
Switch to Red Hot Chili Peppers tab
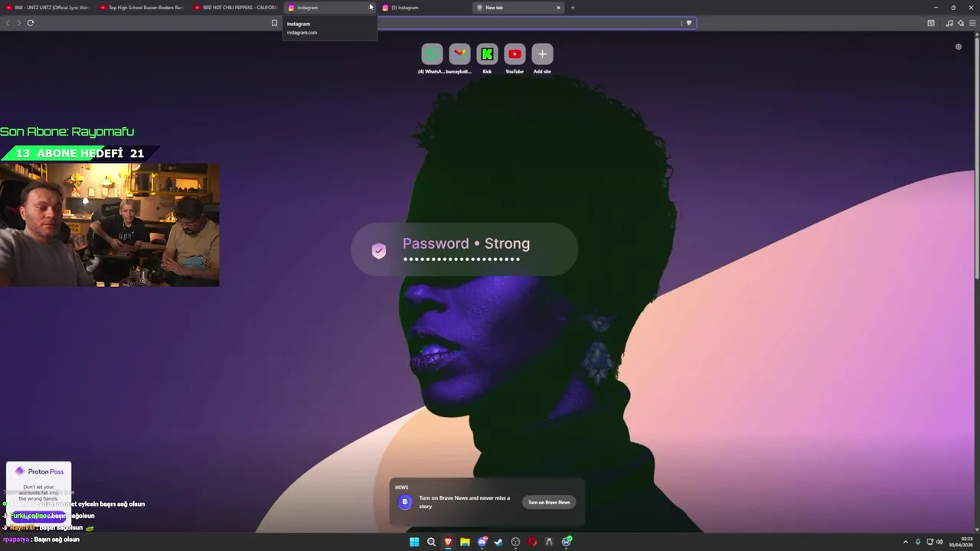(x=235, y=8)
